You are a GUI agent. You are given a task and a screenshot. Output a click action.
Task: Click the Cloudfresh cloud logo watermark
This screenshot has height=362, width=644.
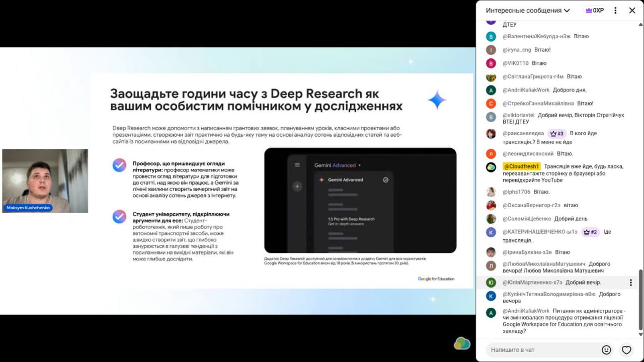click(x=462, y=343)
